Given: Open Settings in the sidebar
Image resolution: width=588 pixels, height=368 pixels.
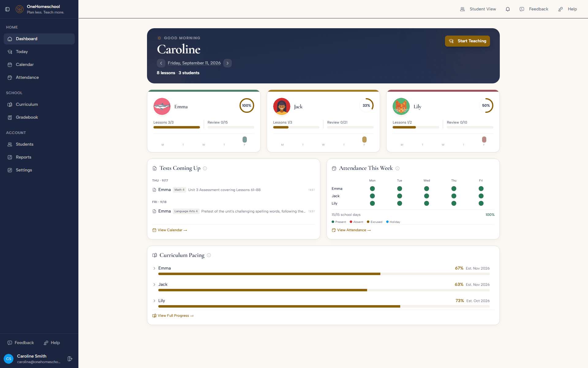Looking at the screenshot, I should [39, 170].
